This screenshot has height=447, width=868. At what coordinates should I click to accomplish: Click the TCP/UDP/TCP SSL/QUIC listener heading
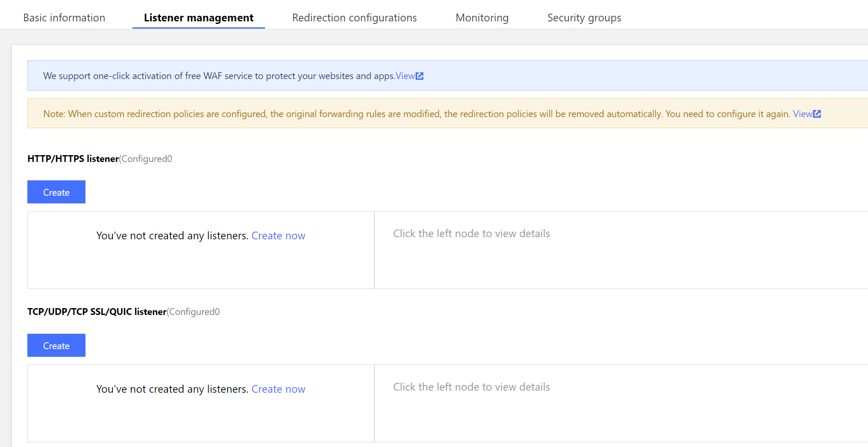point(97,312)
